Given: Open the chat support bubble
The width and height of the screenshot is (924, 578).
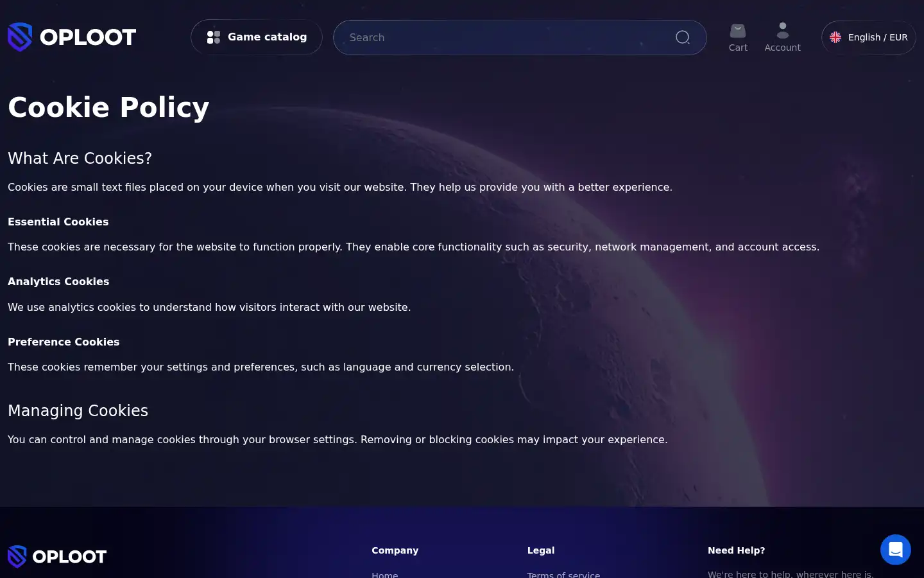Looking at the screenshot, I should point(896,550).
